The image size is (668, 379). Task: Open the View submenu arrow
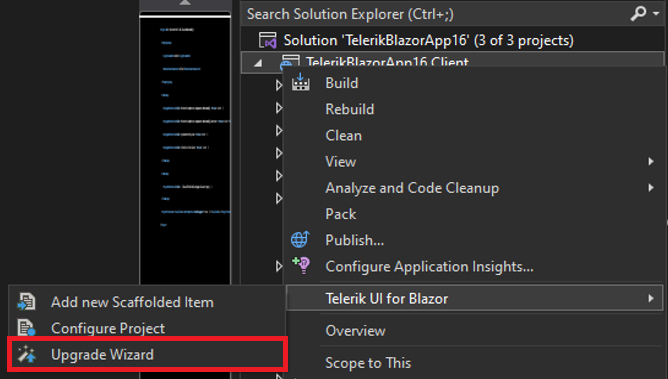[651, 161]
